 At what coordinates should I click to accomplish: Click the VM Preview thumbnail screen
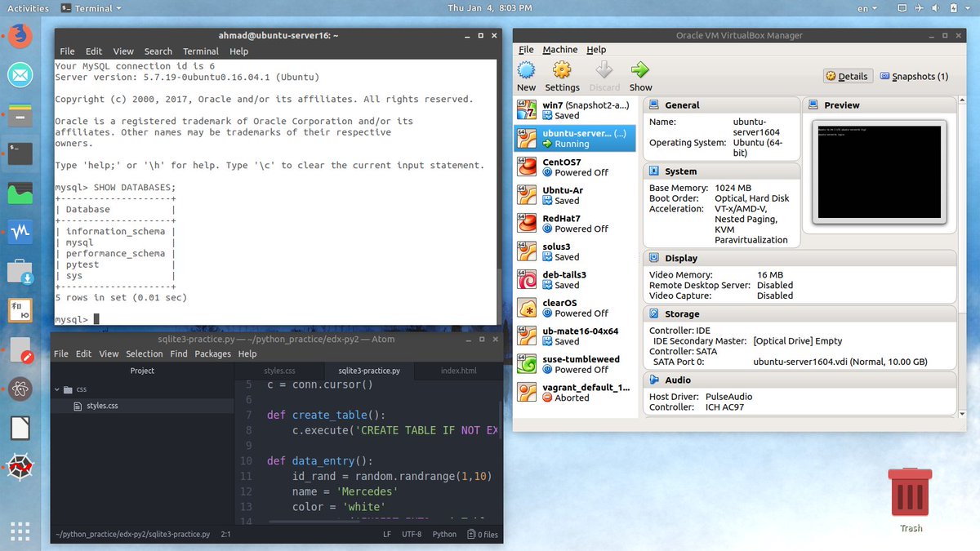point(880,172)
